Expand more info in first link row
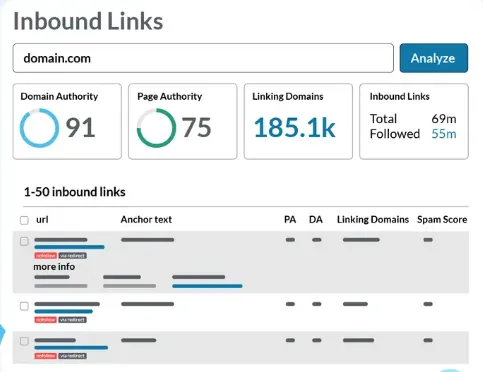The image size is (483, 372). [x=54, y=267]
